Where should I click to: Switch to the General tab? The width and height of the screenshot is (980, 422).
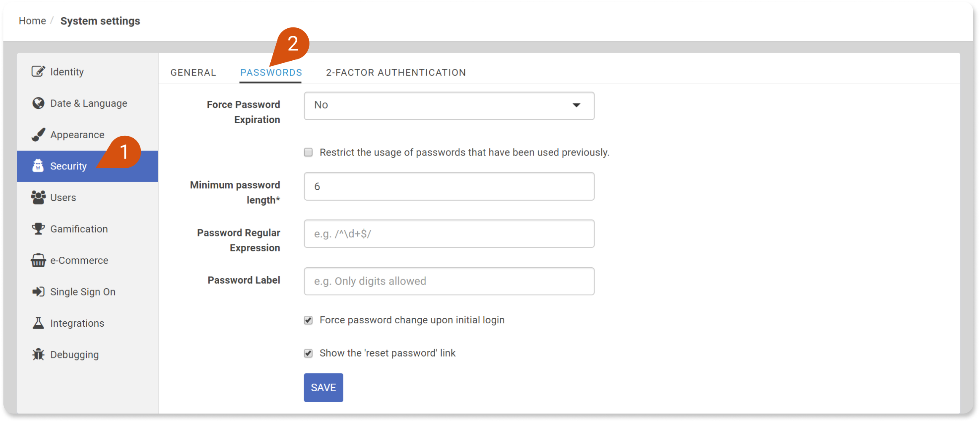193,73
